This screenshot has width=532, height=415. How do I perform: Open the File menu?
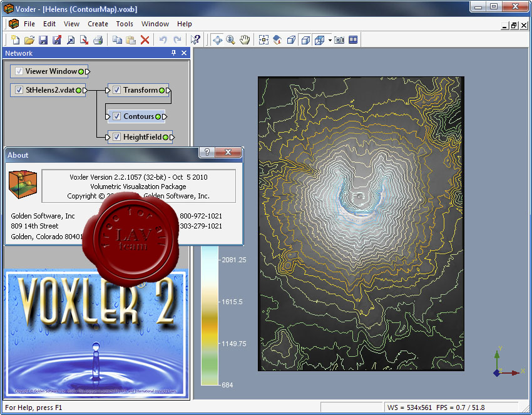(29, 24)
